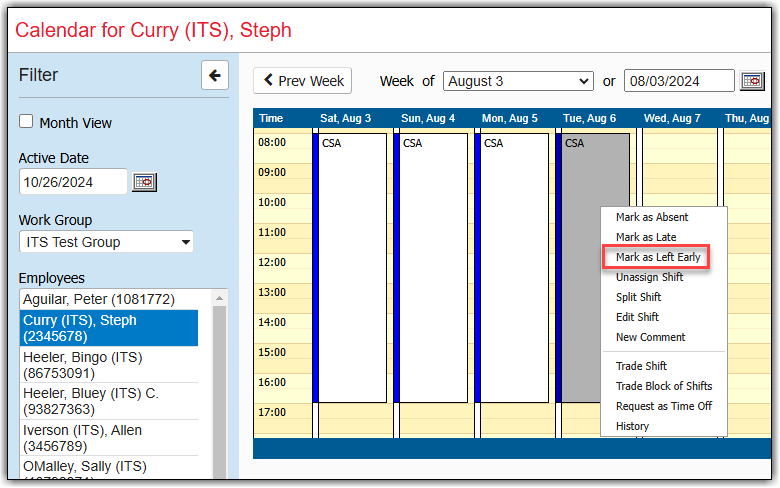Open the Active Date calendar picker icon
The width and height of the screenshot is (780, 488).
coord(145,182)
